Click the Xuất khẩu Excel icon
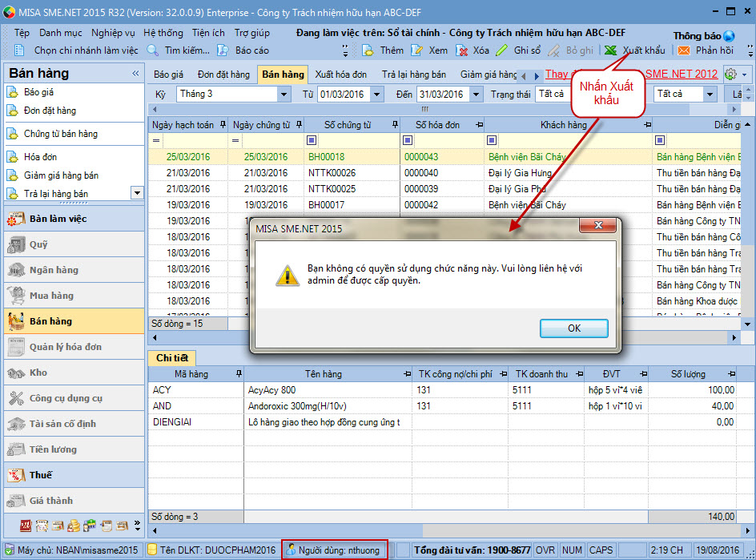This screenshot has height=560, width=756. coord(610,50)
